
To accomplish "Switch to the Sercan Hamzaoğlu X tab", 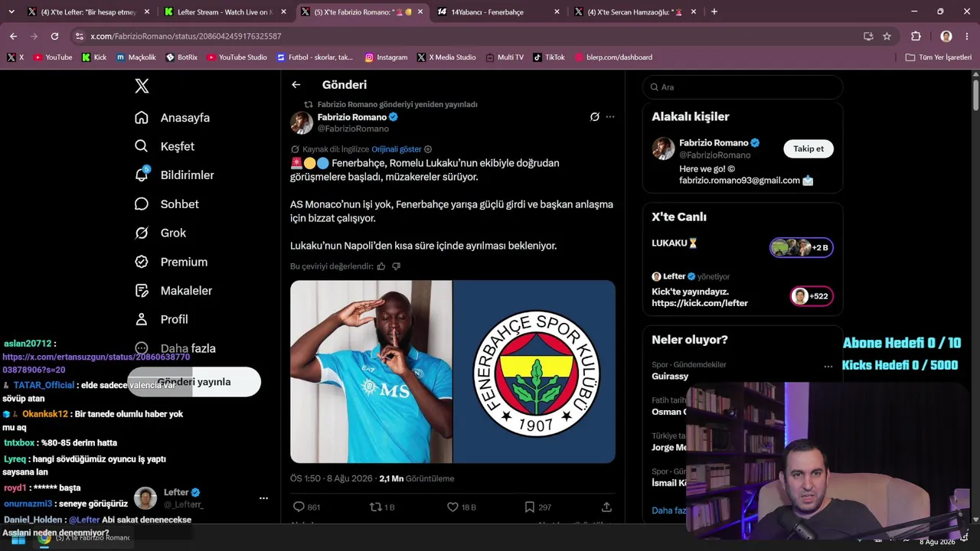I will (635, 11).
